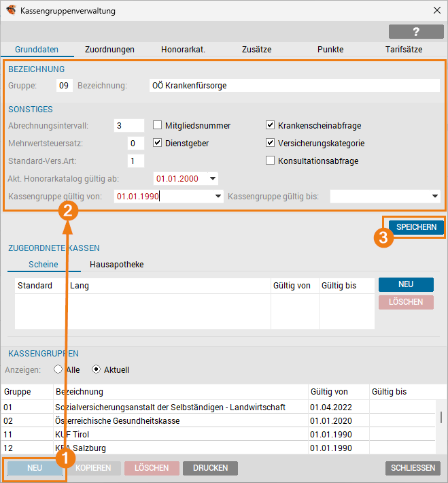Click the help question mark button
This screenshot has width=448, height=483.
pyautogui.click(x=416, y=31)
